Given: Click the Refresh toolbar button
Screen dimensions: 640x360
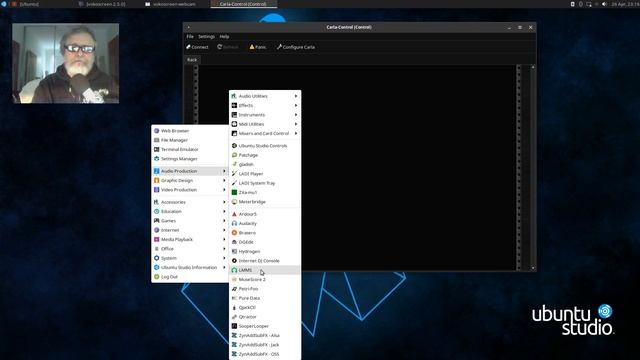Looking at the screenshot, I should tap(228, 47).
